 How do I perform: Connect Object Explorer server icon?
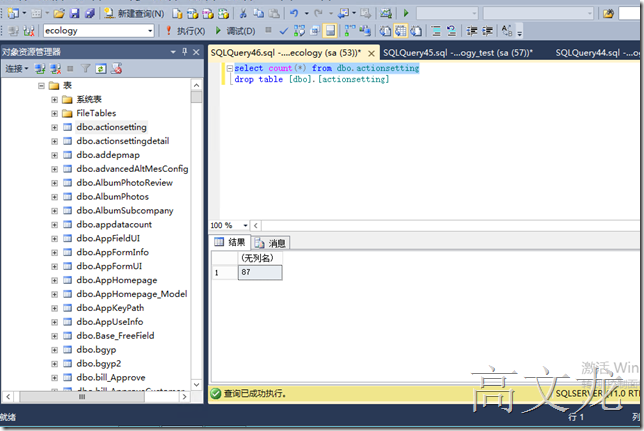(x=40, y=69)
